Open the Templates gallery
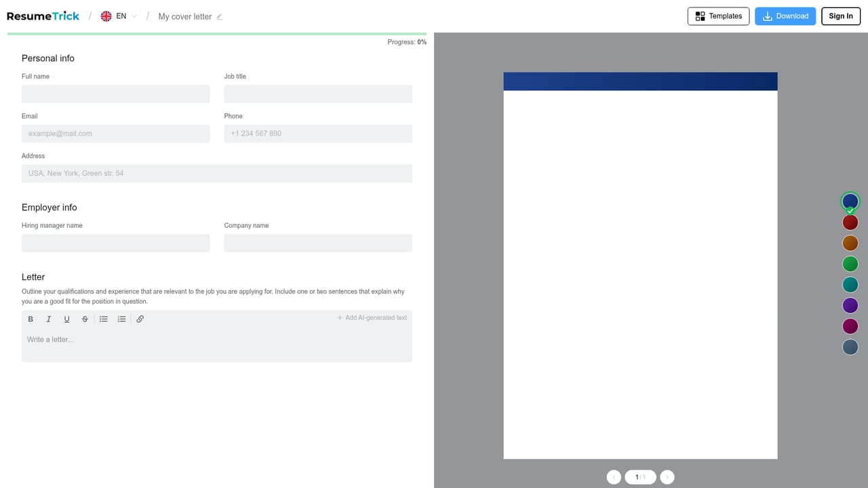Viewport: 868px width, 488px height. tap(718, 16)
